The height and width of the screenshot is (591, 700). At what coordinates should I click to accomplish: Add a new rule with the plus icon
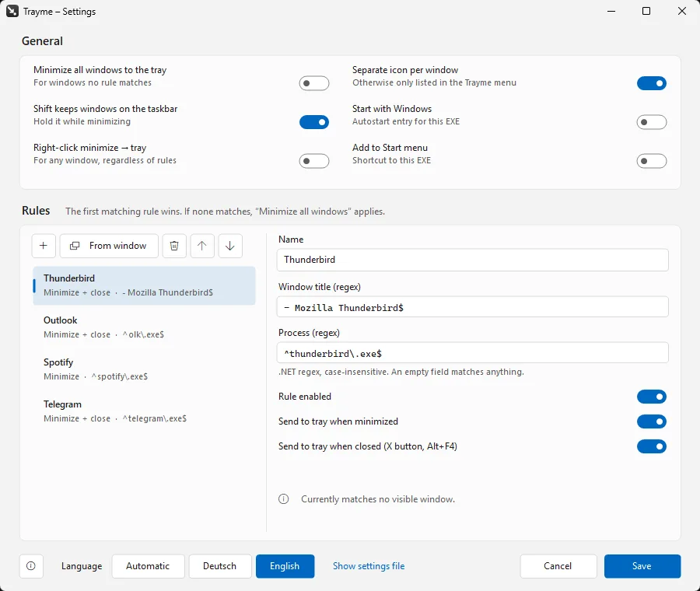pyautogui.click(x=44, y=246)
